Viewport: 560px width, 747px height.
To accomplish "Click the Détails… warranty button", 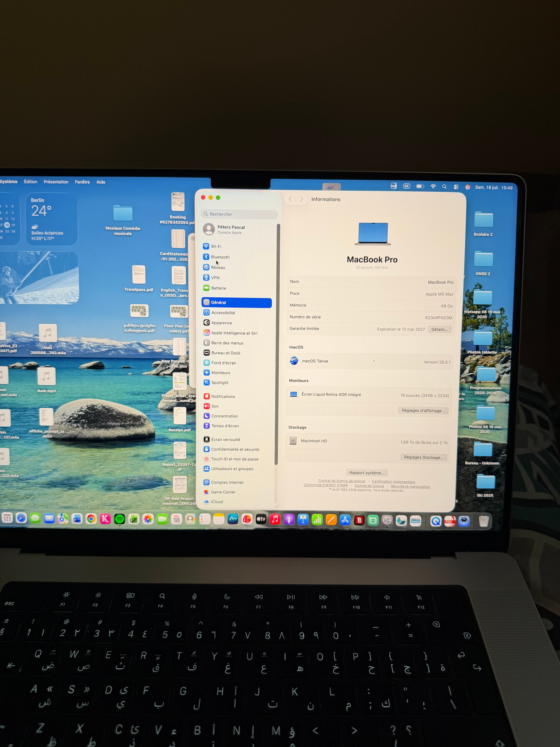I will 439,330.
